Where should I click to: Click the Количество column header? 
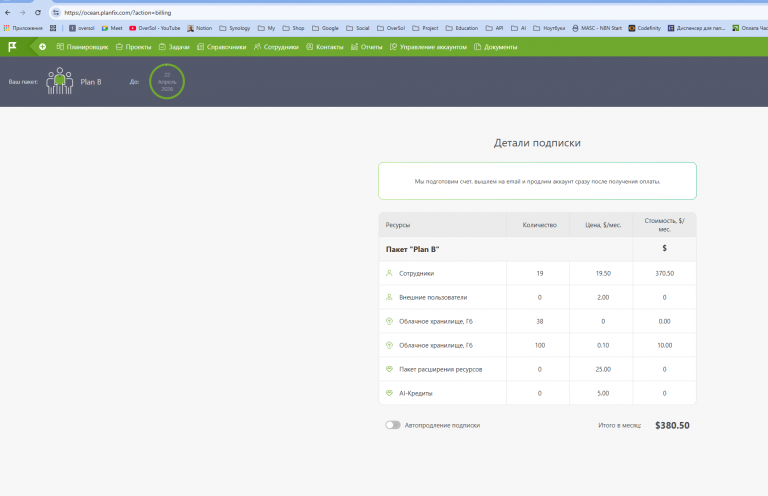tap(540, 225)
